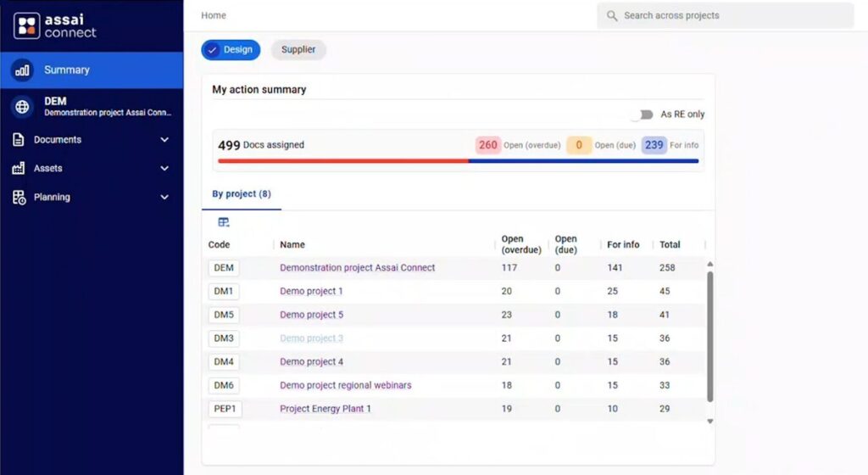Open the By project (8) tab
This screenshot has height=475, width=868.
[242, 194]
